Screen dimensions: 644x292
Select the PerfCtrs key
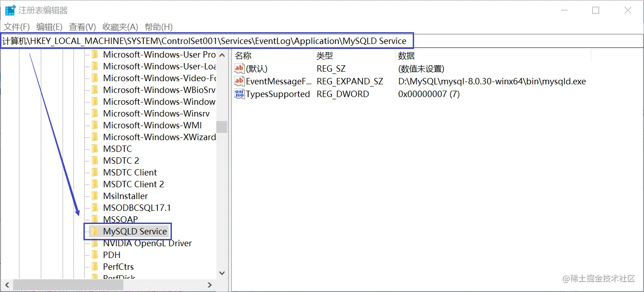[x=118, y=267]
